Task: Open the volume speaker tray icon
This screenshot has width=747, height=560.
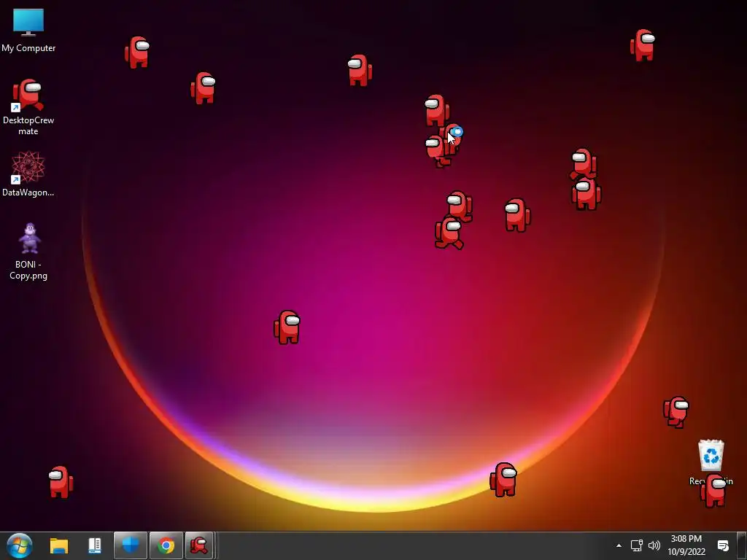Action: click(x=654, y=545)
